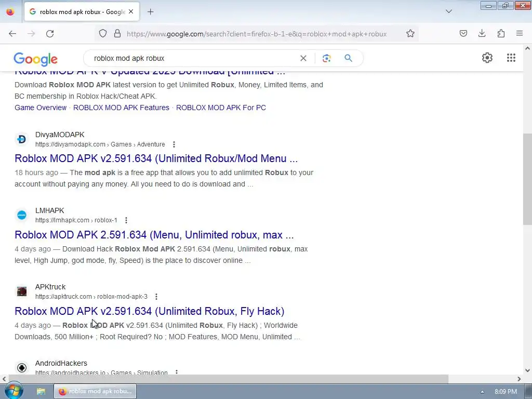Click the LMHAPK site favicon
This screenshot has height=399, width=532.
22,215
